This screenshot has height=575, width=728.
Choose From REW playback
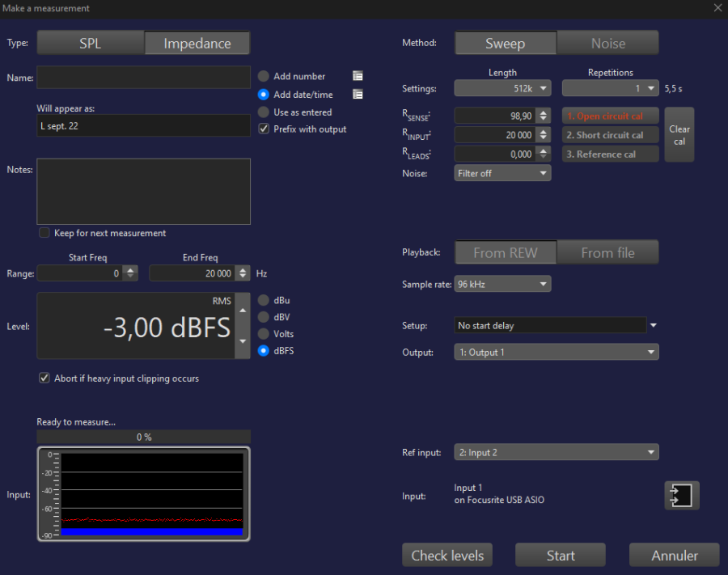[x=506, y=252]
